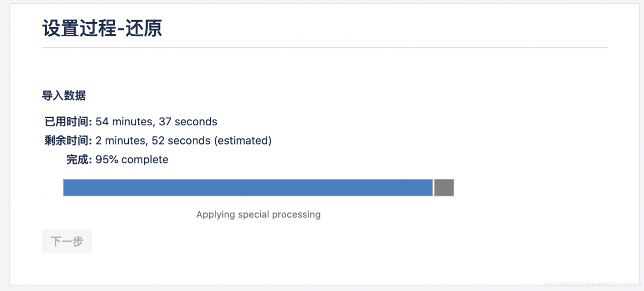Select the 'Applying special processing' status text
Viewport: 644px width, 291px height.
pos(259,214)
